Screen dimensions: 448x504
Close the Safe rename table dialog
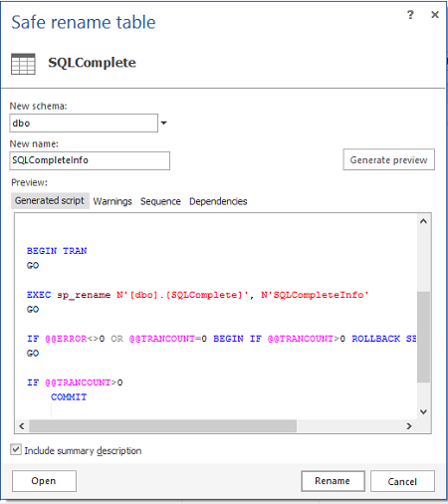[x=435, y=15]
